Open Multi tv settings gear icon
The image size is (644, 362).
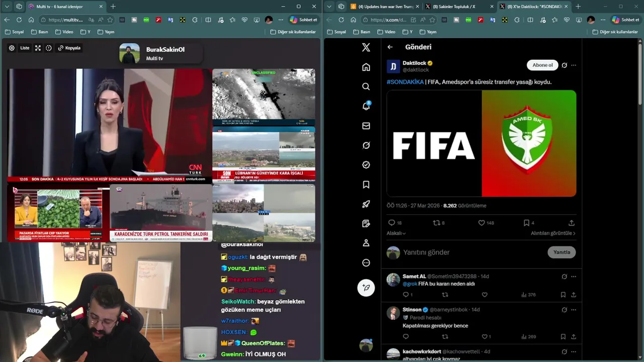point(12,48)
